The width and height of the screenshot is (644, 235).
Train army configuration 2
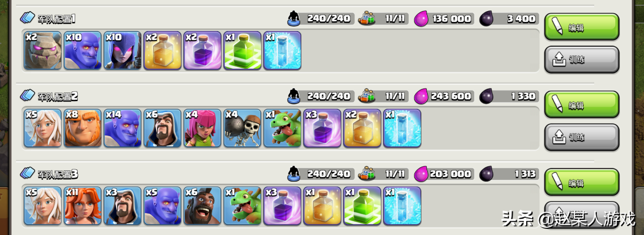tap(582, 137)
